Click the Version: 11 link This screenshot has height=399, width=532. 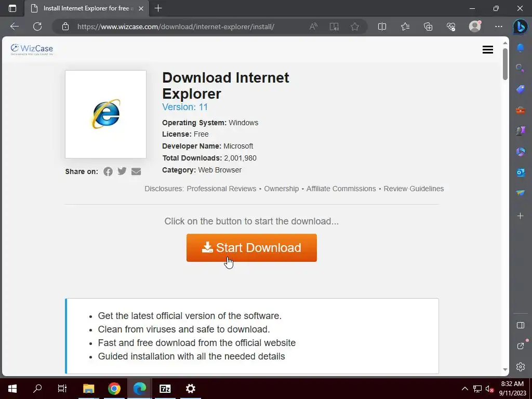(x=185, y=107)
